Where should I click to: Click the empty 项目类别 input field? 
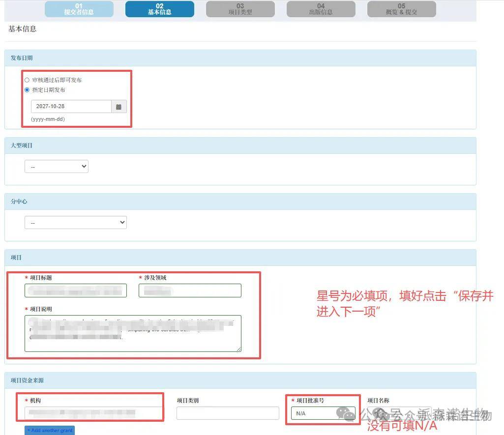[x=227, y=413]
